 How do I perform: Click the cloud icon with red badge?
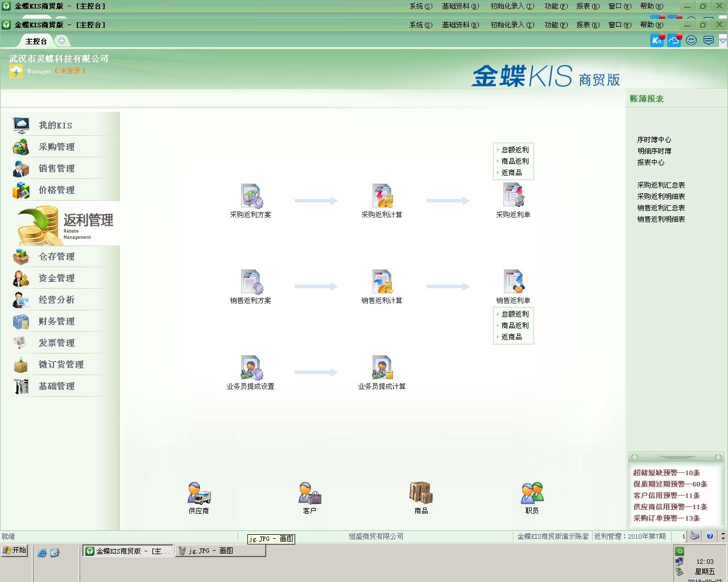click(x=675, y=40)
